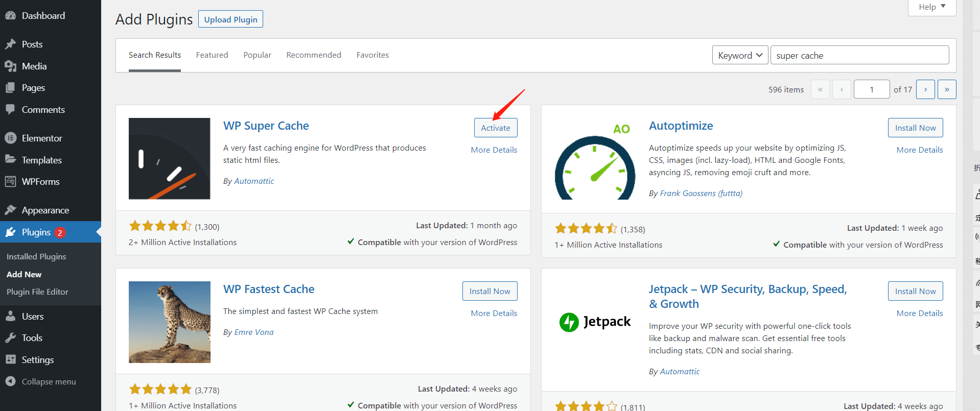Screen dimensions: 980x411
Task: Switch to Search Results tab
Action: click(155, 55)
